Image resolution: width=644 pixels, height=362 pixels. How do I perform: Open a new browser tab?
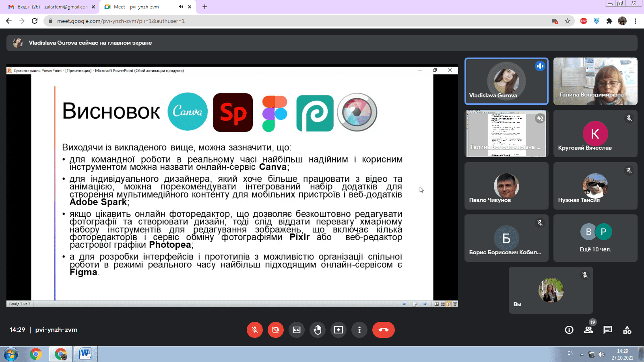click(205, 7)
